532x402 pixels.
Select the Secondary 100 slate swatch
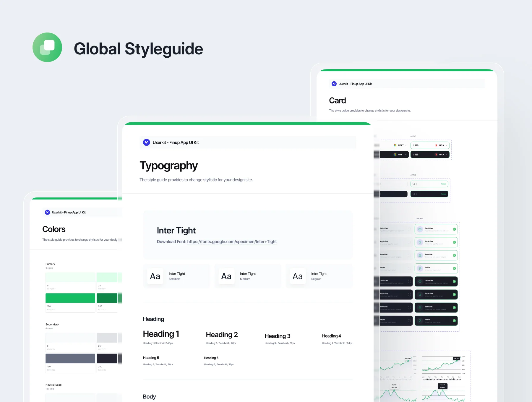point(70,358)
